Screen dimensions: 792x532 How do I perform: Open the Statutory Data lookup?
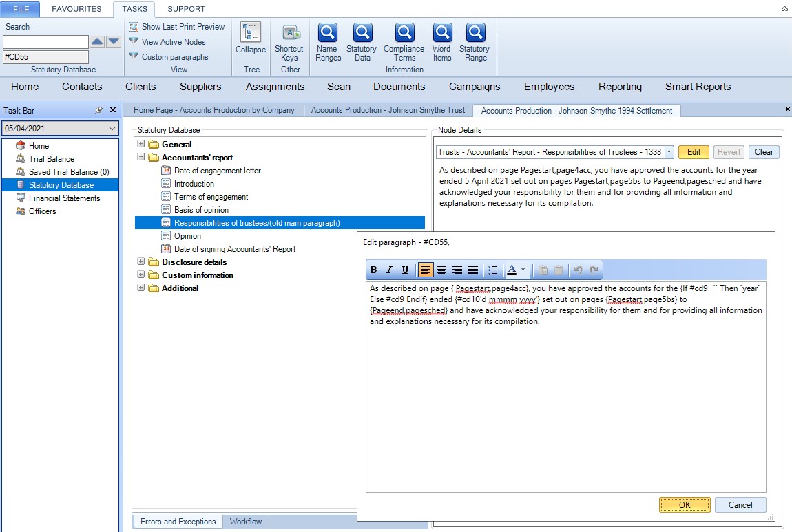click(362, 43)
